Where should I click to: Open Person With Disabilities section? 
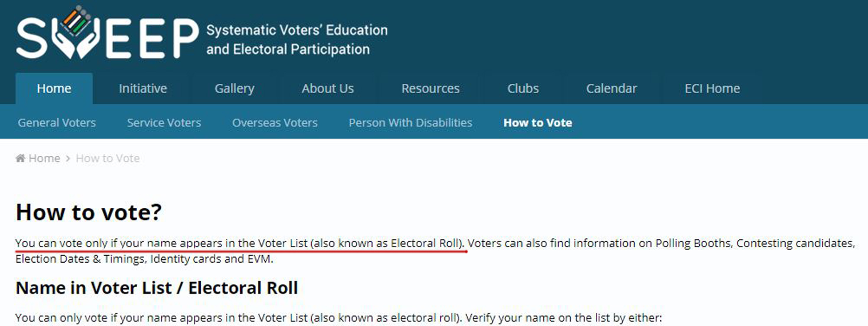410,122
